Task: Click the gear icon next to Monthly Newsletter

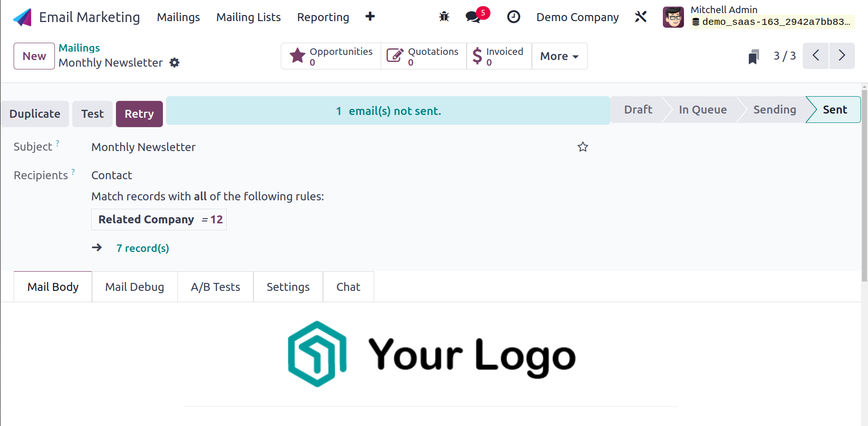Action: (175, 62)
